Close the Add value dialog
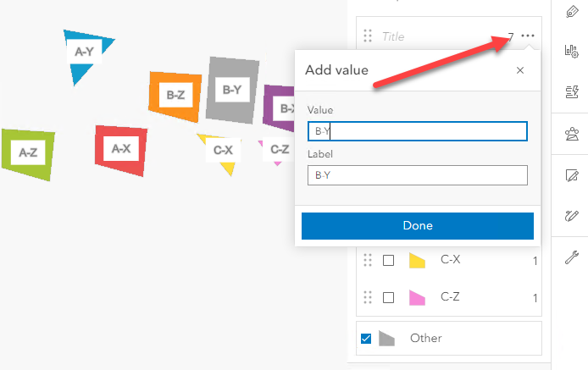The height and width of the screenshot is (370, 588). pyautogui.click(x=520, y=70)
